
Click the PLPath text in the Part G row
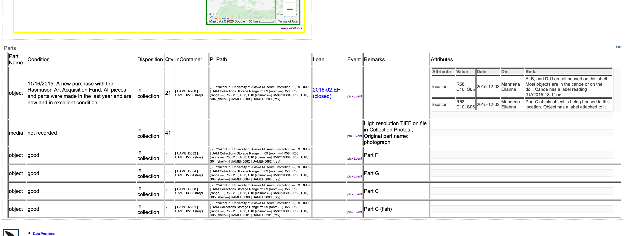260,173
